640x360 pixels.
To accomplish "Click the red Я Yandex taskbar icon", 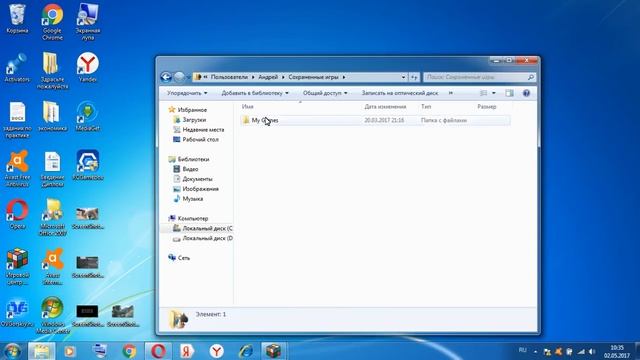I will (187, 351).
